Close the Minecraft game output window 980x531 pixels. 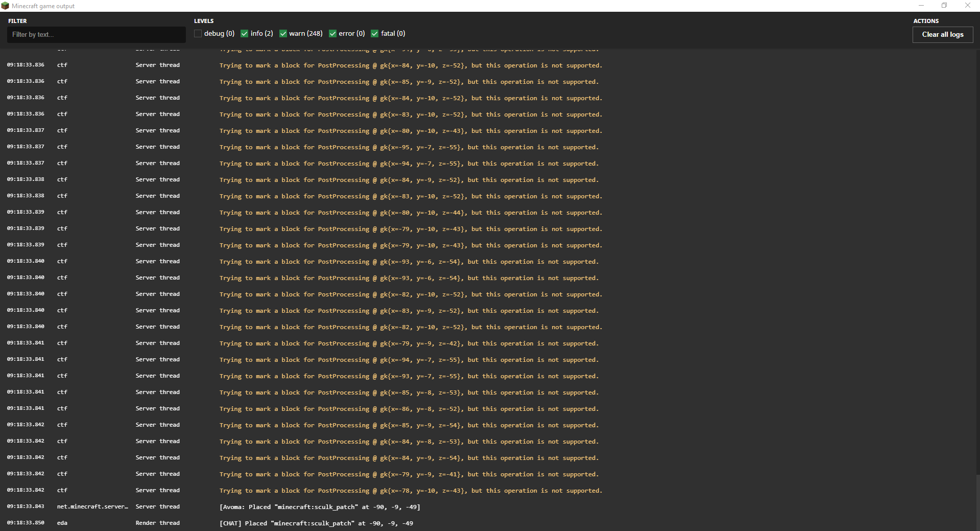[x=968, y=6]
